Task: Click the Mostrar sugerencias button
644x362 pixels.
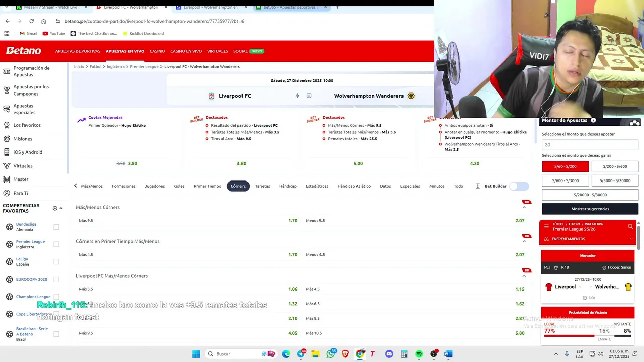Action: tap(590, 209)
